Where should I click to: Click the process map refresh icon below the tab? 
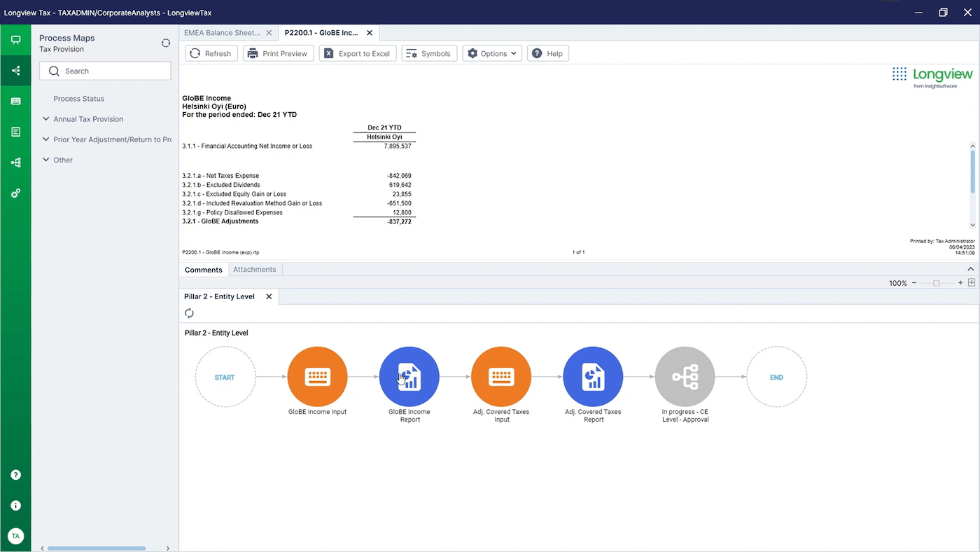(x=189, y=313)
